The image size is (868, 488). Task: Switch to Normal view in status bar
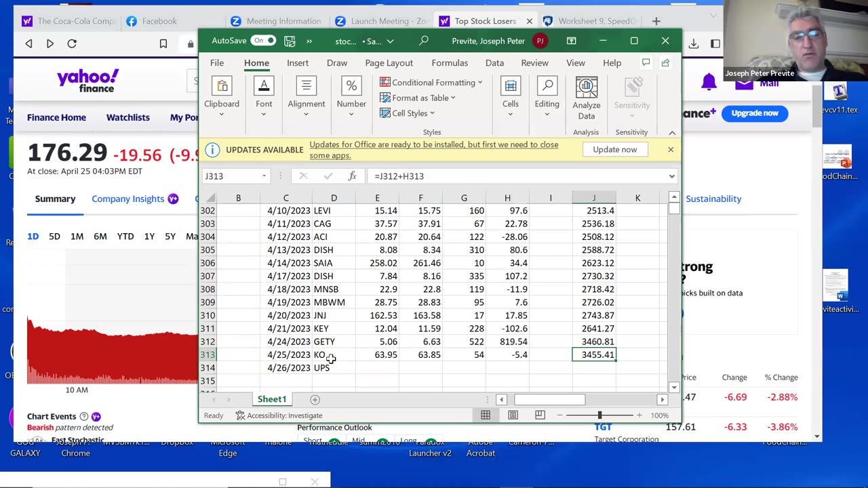click(x=486, y=415)
